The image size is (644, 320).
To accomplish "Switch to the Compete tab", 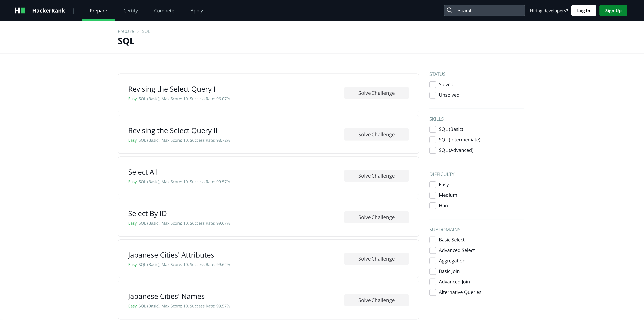I will (x=164, y=10).
